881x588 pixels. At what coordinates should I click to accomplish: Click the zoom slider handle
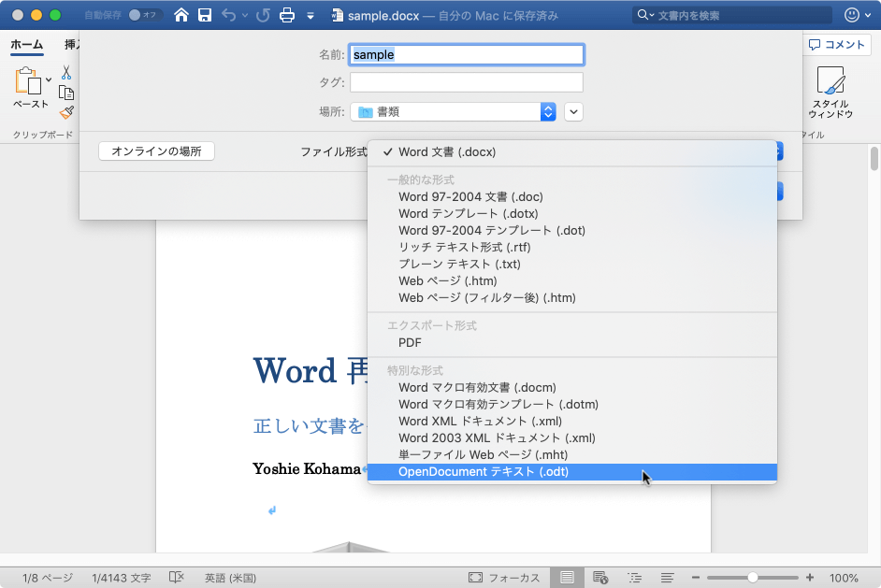coord(752,578)
